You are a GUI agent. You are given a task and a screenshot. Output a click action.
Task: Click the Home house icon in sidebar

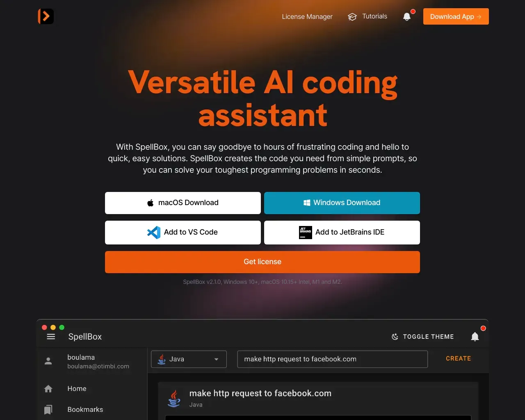pos(48,389)
